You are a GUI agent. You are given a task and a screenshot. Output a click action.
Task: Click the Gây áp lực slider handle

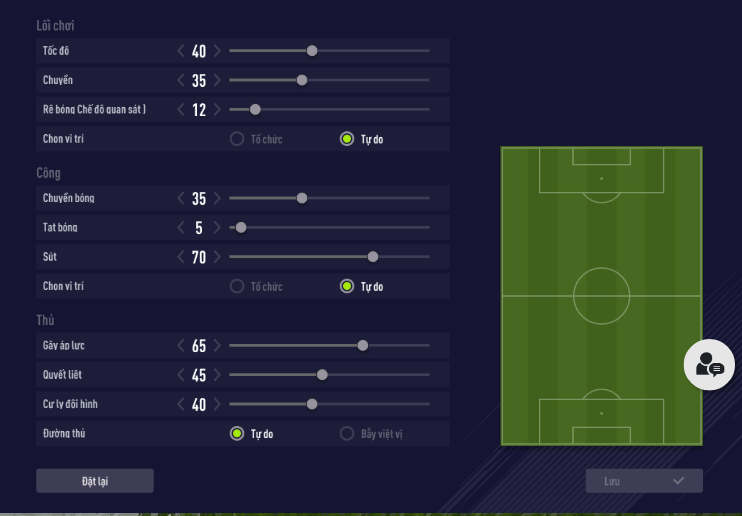click(363, 346)
